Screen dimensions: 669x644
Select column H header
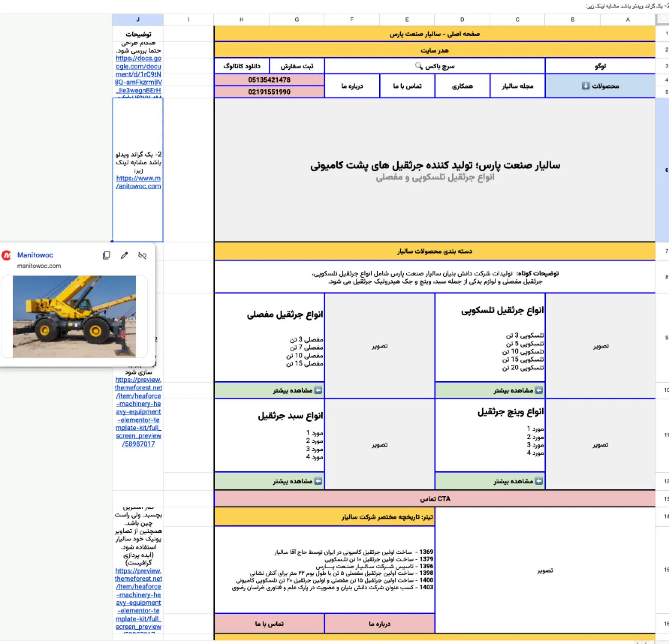pos(241,20)
